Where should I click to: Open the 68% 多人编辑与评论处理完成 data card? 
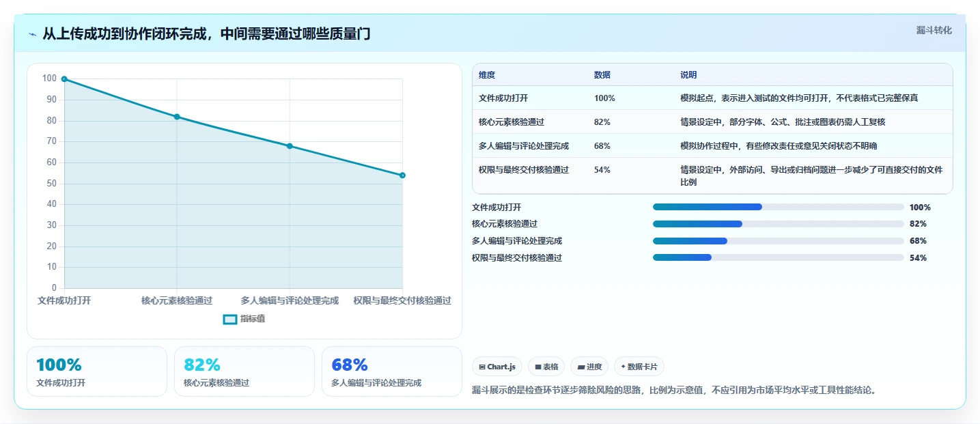392,371
